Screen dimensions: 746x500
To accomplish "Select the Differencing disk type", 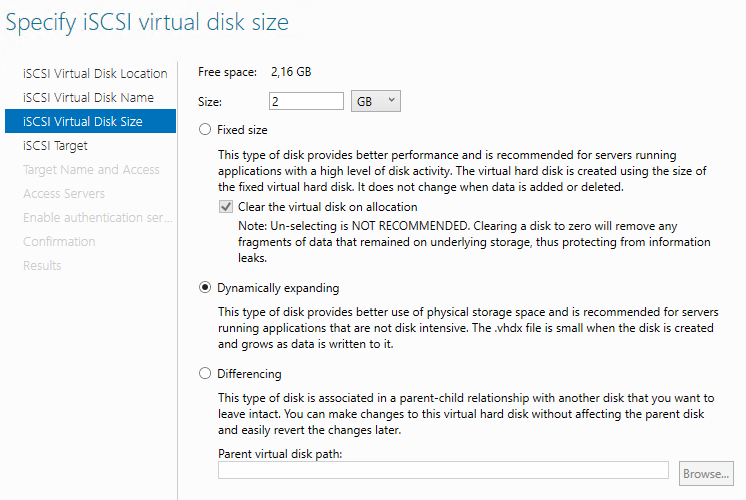I will pos(206,374).
